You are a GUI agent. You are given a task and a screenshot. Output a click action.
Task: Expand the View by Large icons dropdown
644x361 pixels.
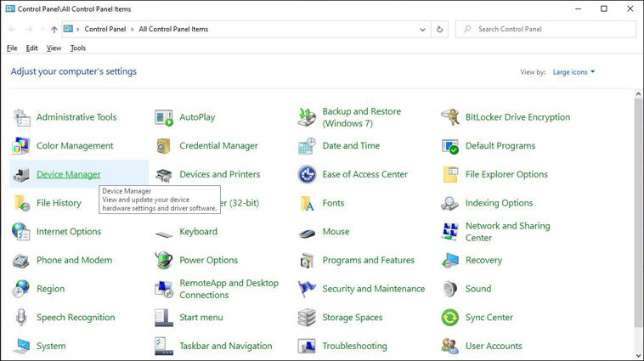pyautogui.click(x=573, y=72)
